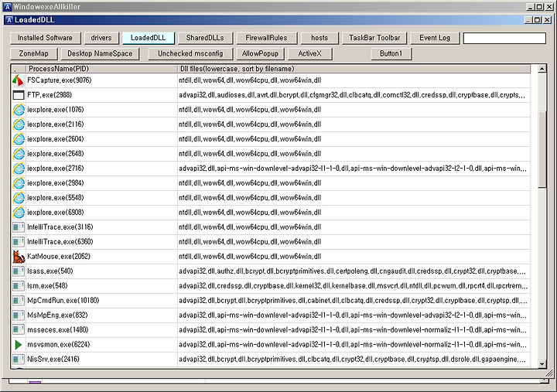The image size is (557, 392).
Task: Click the iexplore.exe(6908) icon
Action: [x=19, y=213]
